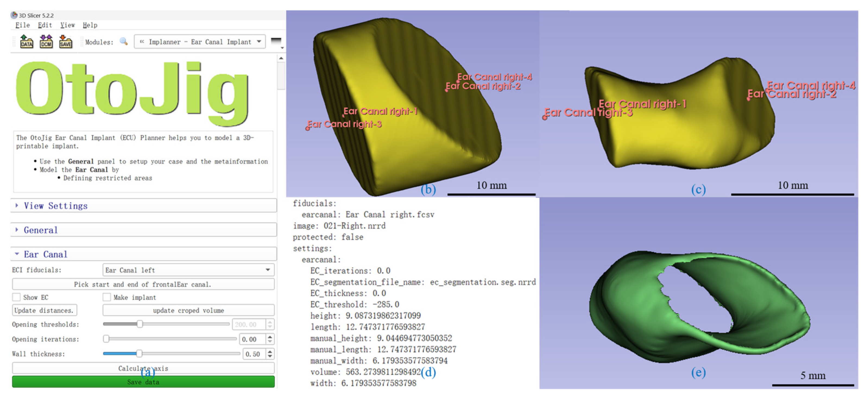Open the Modules selector combo box
868x400 pixels.
(200, 42)
